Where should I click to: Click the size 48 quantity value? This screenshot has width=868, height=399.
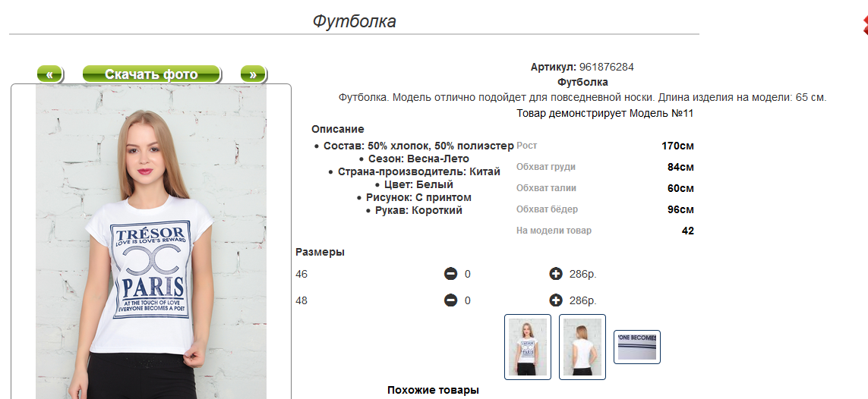467,300
